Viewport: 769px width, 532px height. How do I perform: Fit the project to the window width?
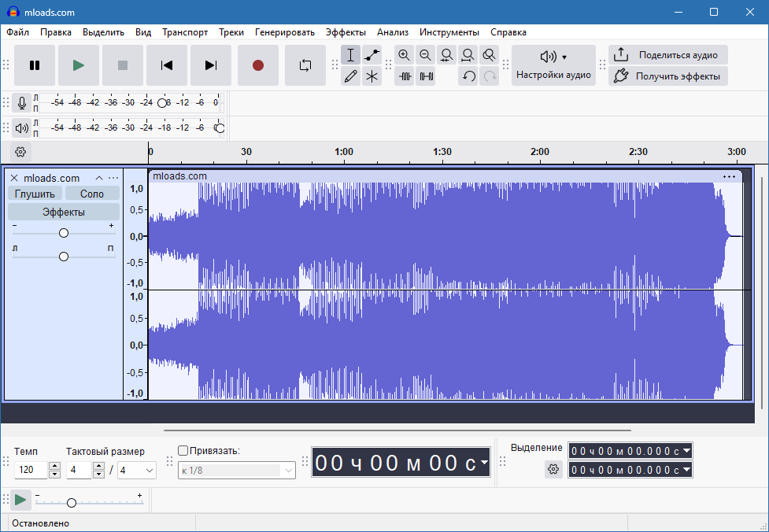[468, 55]
